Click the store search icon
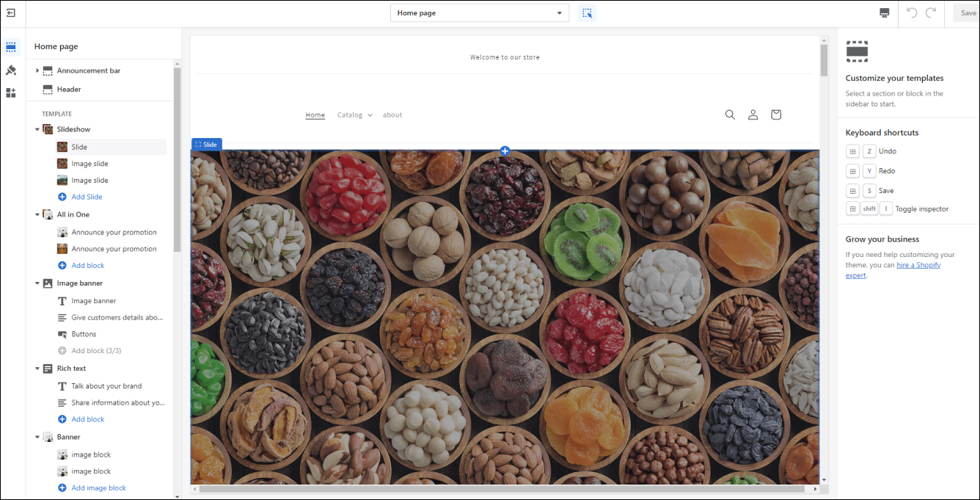 pos(730,115)
